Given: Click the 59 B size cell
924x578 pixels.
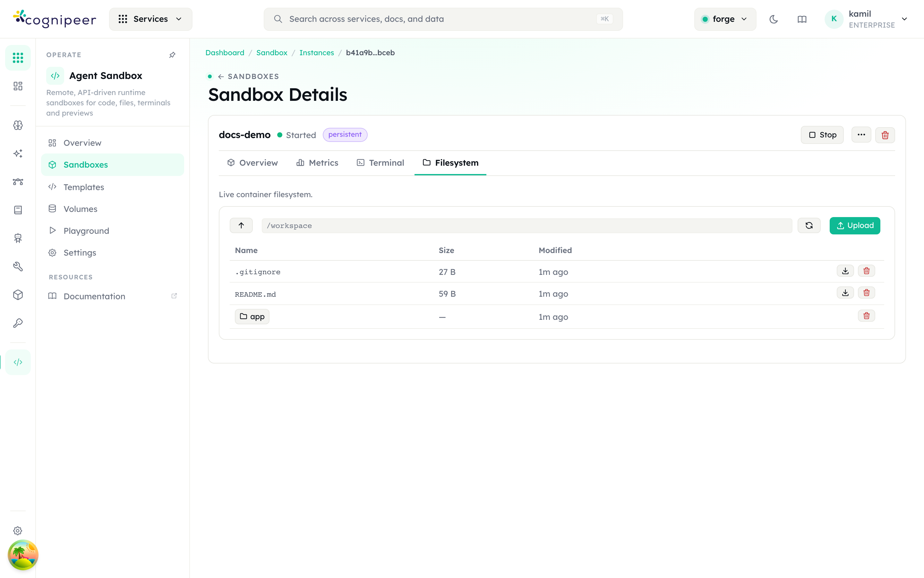Looking at the screenshot, I should pos(447,294).
